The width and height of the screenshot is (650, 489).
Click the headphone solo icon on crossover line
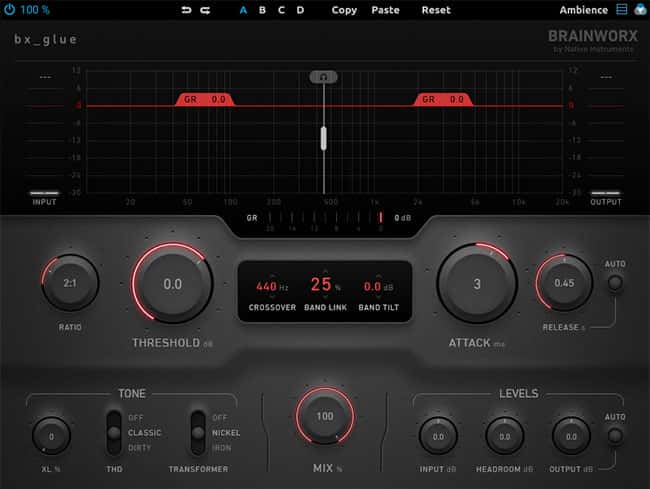(x=323, y=77)
